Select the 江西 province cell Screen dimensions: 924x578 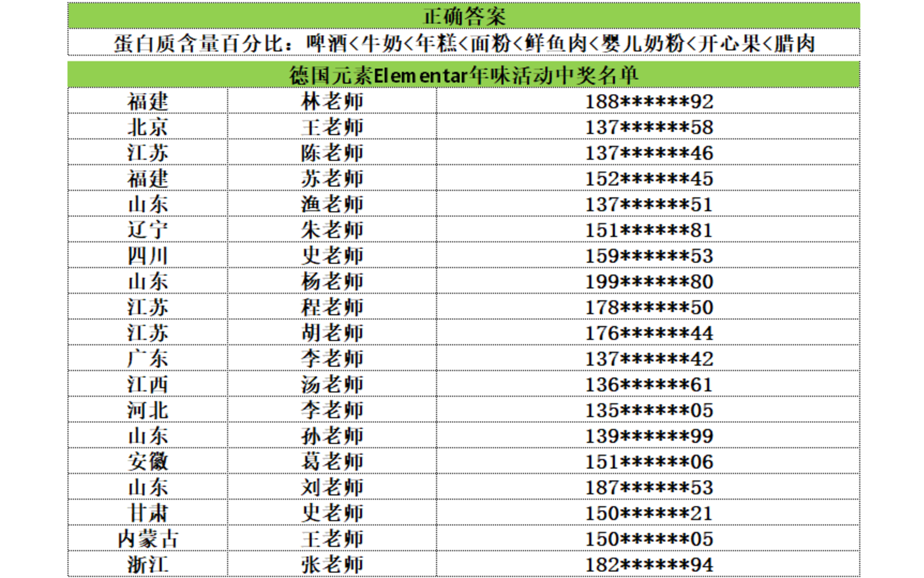[148, 384]
